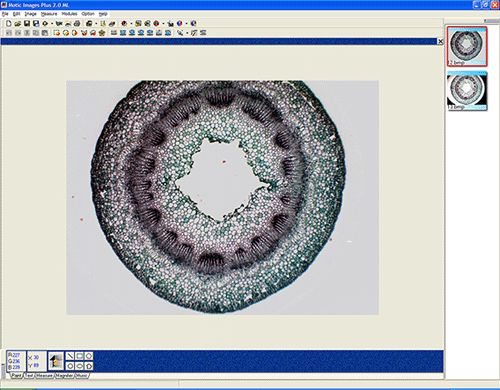The height and width of the screenshot is (390, 500).
Task: Switch to the Measure tab at bottom
Action: 44,375
